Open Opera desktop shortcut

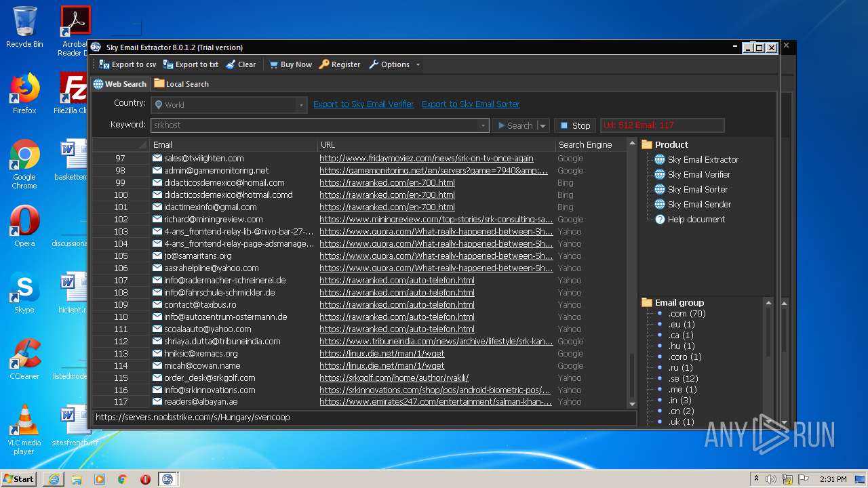[x=24, y=226]
